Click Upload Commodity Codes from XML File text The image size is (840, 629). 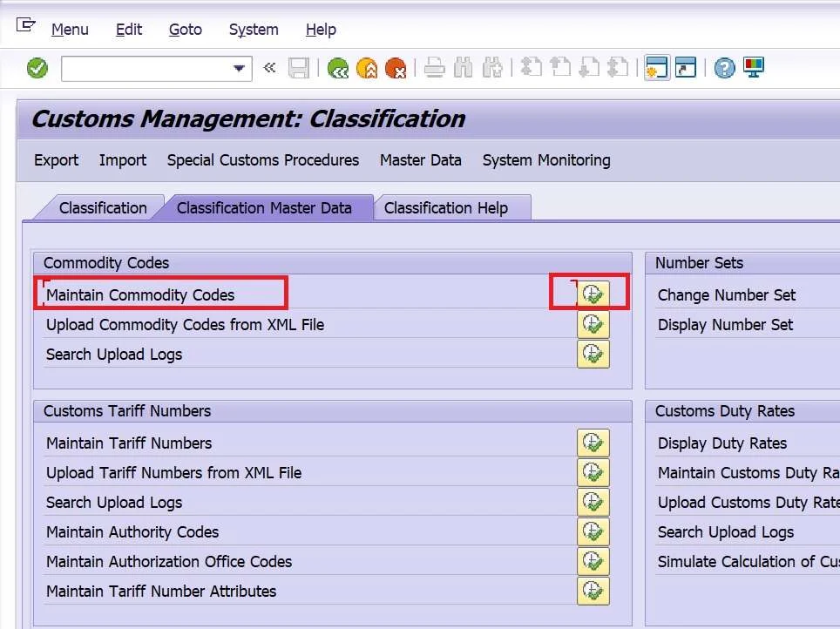tap(185, 325)
